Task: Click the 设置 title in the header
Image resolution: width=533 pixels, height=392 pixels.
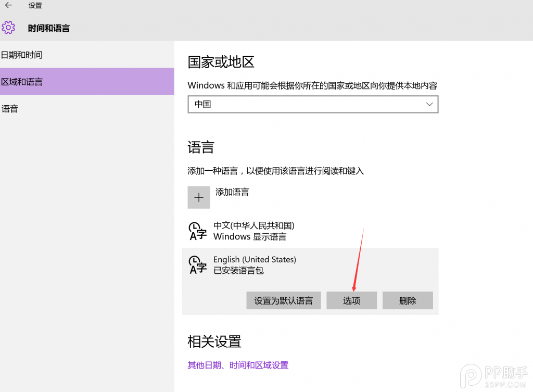Action: 35,6
